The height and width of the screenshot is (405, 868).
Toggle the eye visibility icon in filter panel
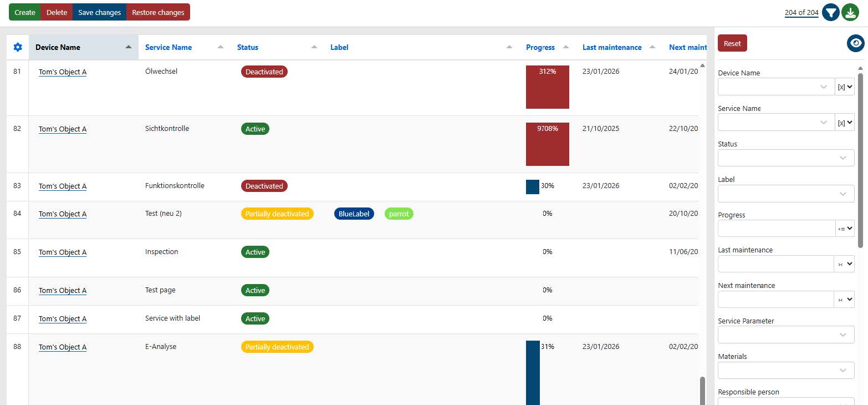[x=855, y=43]
